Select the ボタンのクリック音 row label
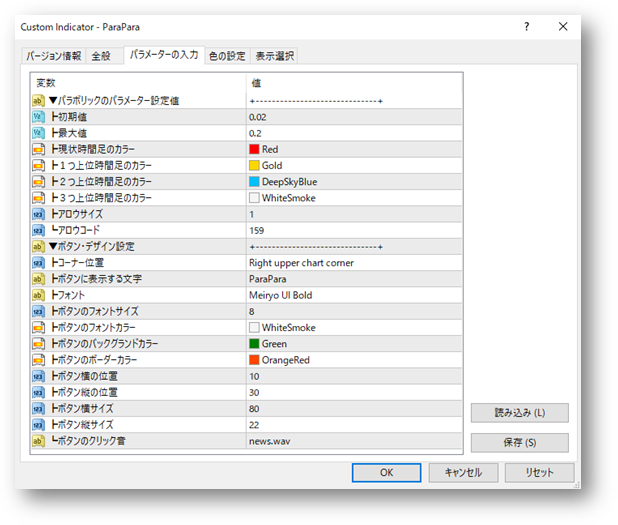This screenshot has width=618, height=525. (88, 441)
